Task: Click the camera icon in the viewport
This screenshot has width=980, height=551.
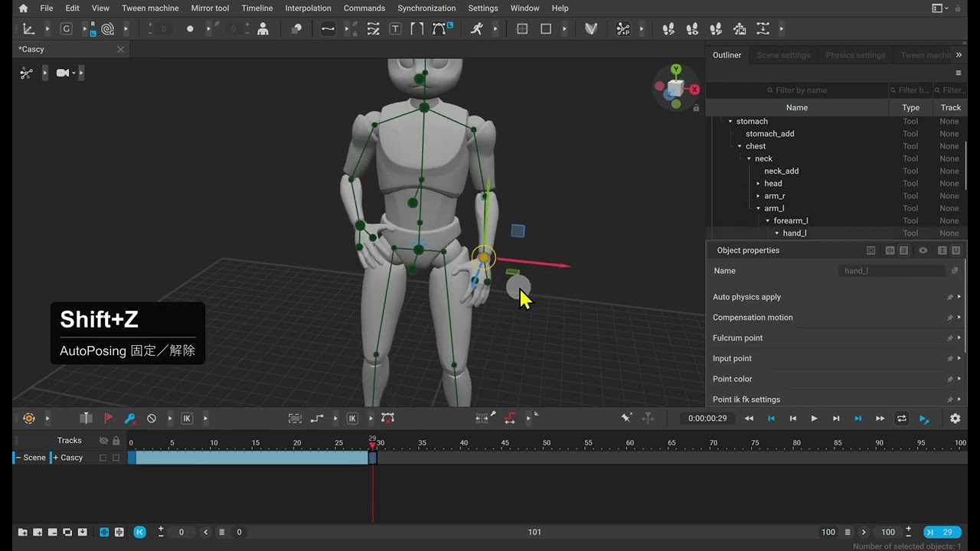Action: [x=63, y=73]
